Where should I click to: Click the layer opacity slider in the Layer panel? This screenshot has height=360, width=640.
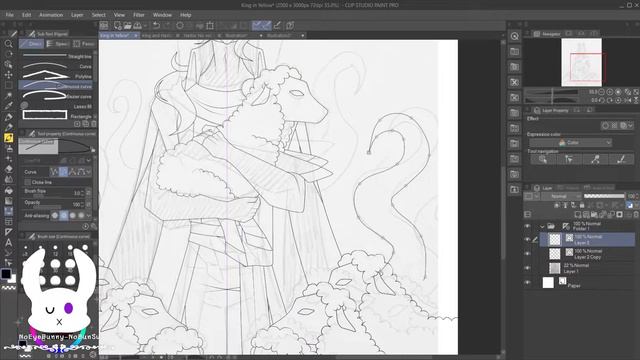click(x=604, y=196)
